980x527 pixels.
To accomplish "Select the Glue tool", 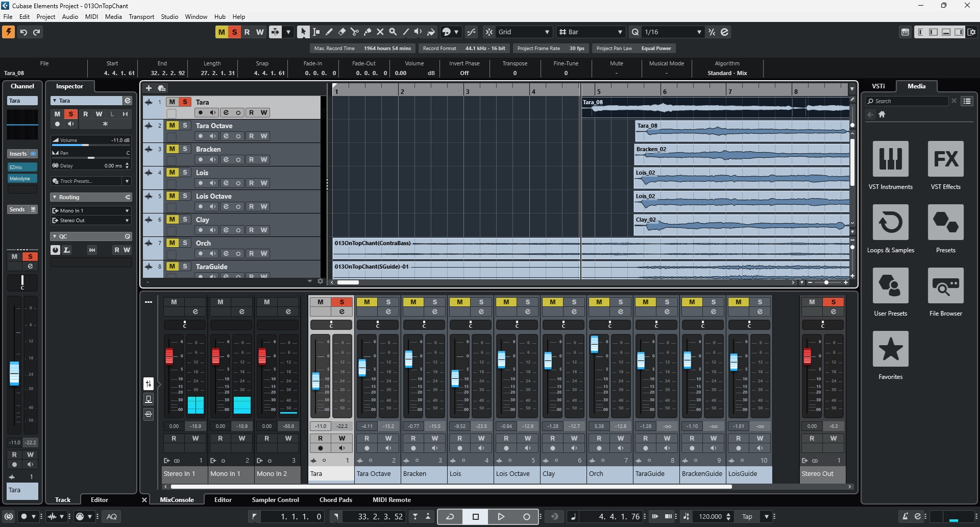I will [367, 32].
